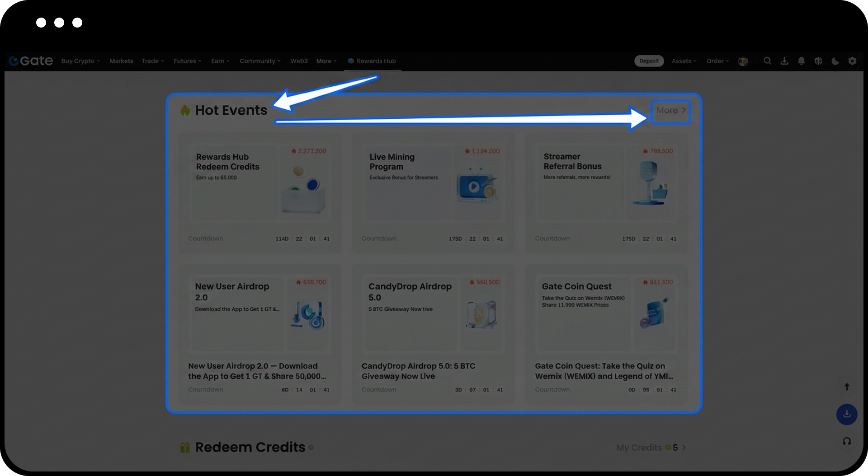This screenshot has height=476, width=868.
Task: Toggle dark mode with moon icon
Action: 835,61
